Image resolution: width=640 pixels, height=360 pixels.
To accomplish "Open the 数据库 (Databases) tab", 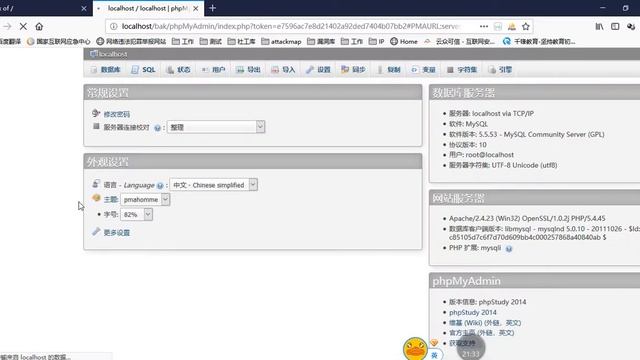I will tap(105, 70).
